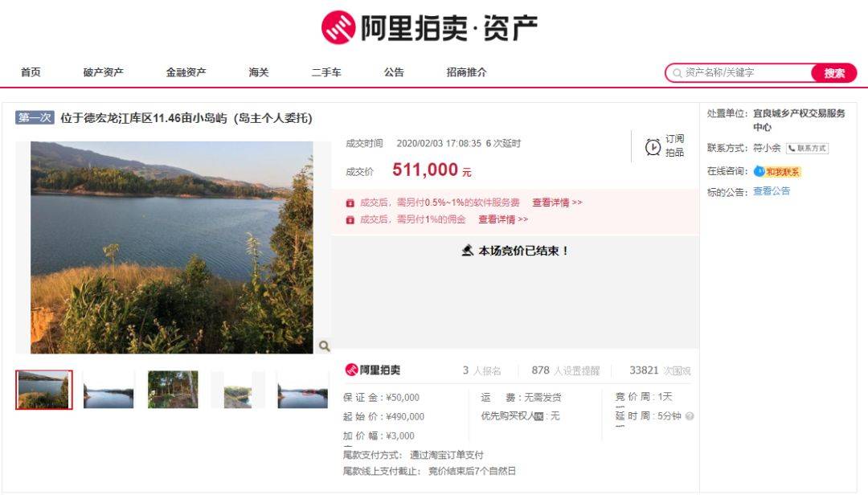Click the Ali Auction logo at top
Screen dimensions: 868x499
[x=429, y=27]
